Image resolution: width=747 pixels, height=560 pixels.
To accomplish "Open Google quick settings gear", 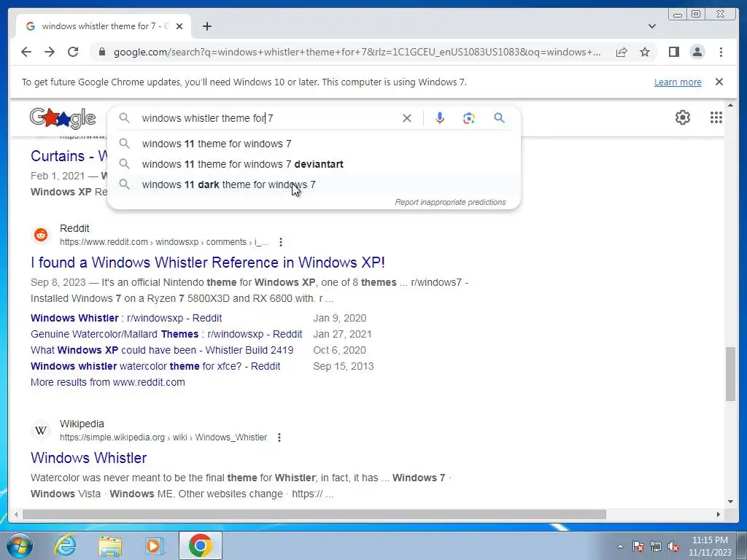I will tap(683, 117).
